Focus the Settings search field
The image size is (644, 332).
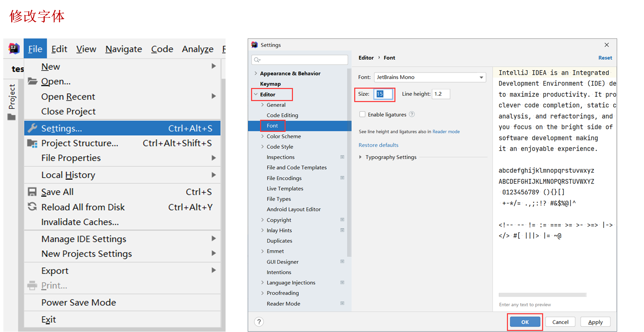[300, 60]
